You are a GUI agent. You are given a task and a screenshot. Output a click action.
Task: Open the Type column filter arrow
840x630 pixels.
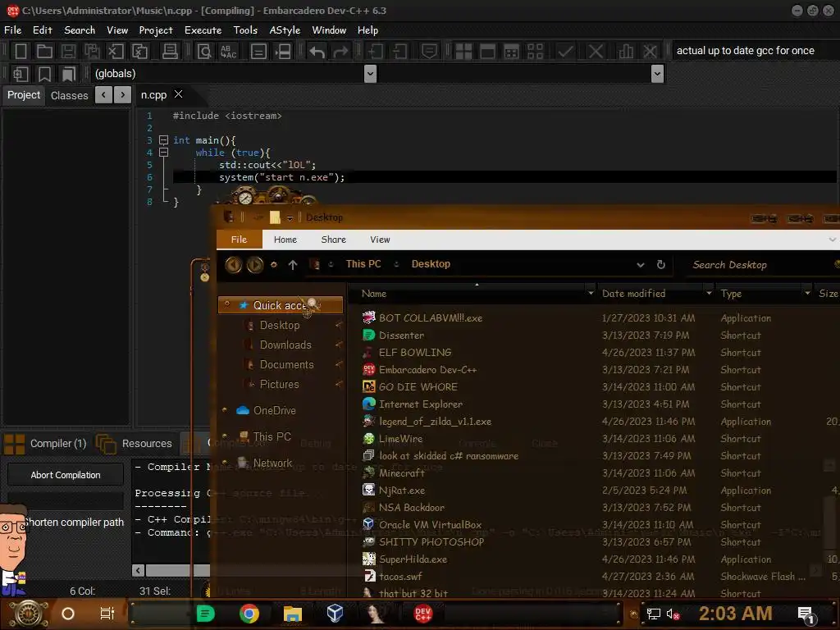coord(807,293)
